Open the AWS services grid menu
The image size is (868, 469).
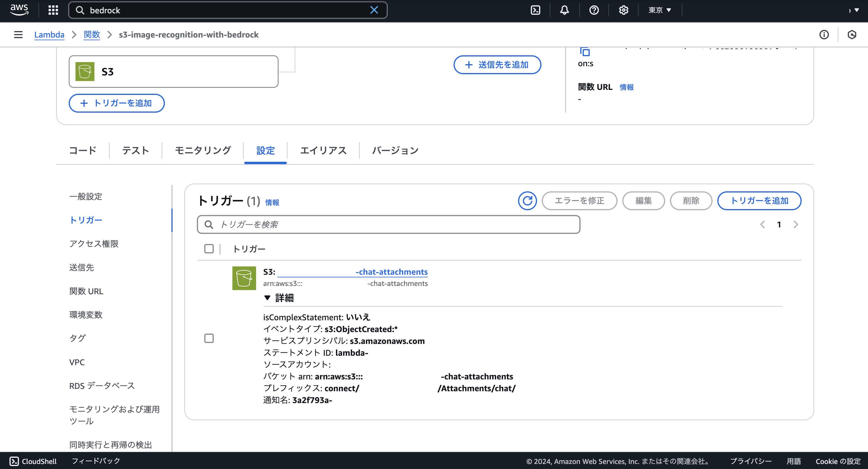[x=53, y=10]
